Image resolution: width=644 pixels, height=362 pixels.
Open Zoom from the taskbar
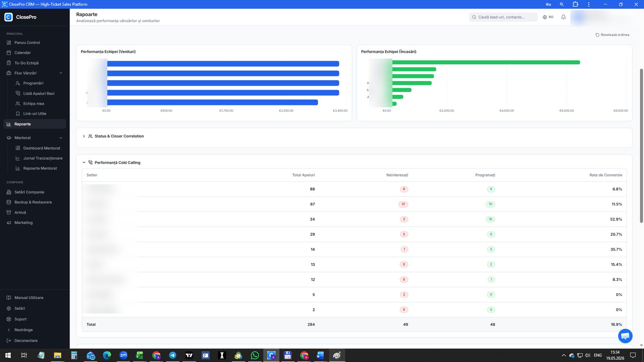click(123, 355)
